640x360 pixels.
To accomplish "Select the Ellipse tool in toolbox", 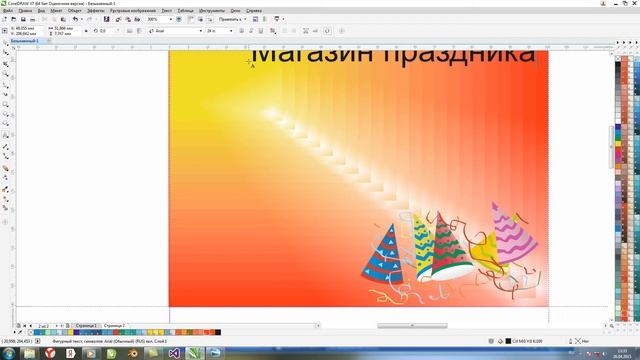I will (5, 114).
